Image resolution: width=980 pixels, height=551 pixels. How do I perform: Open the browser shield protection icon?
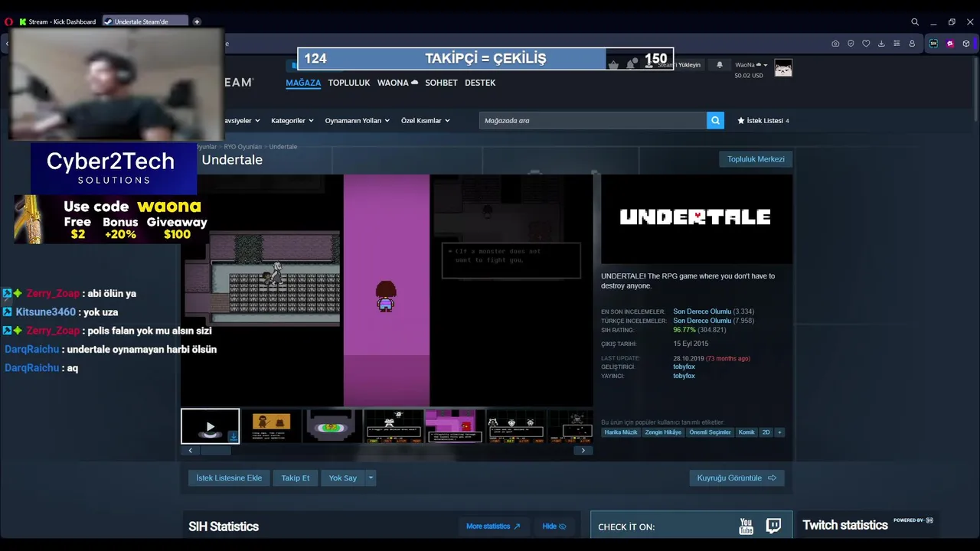851,44
